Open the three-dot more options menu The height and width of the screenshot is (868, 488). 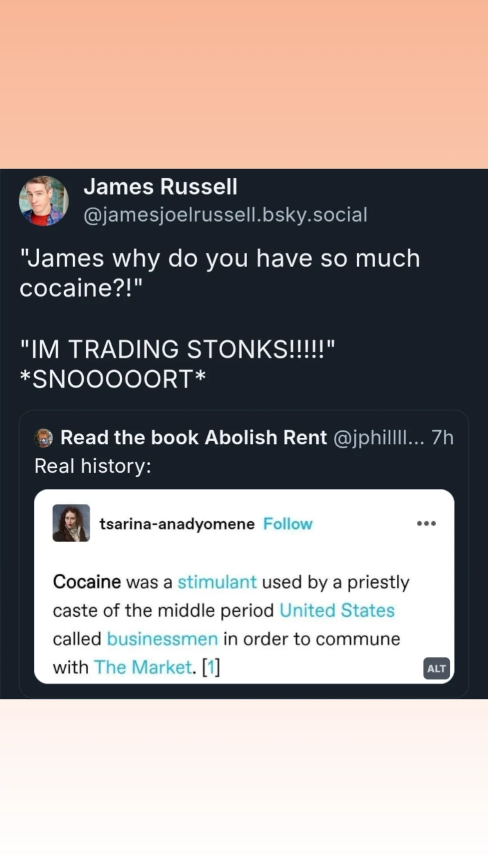[x=426, y=524]
